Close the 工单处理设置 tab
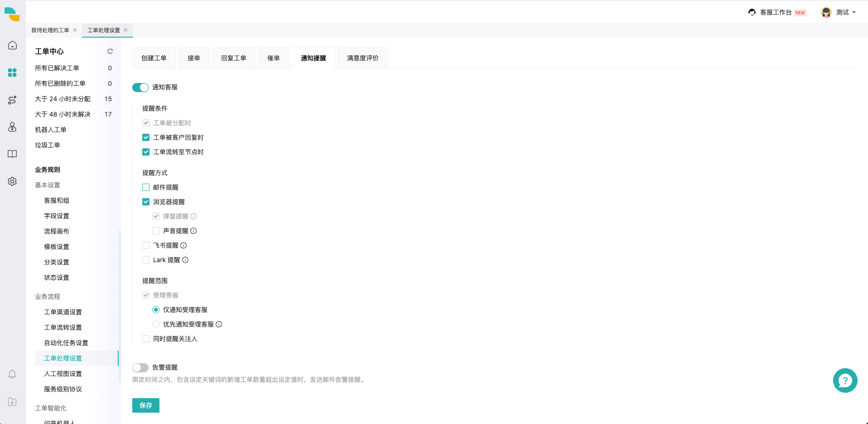 tap(125, 30)
